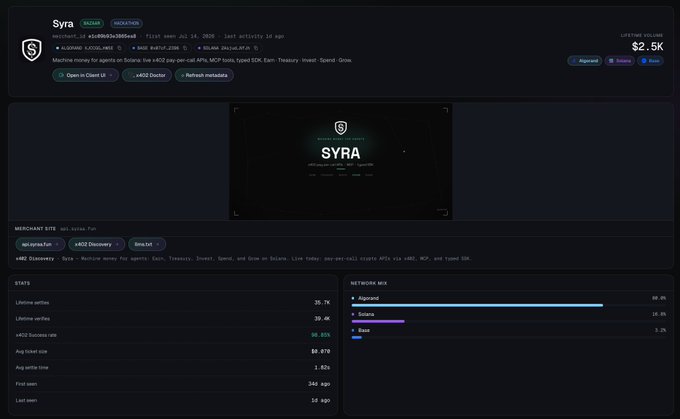
Task: Select the Algorand network chip under lifetime volume
Action: (585, 61)
